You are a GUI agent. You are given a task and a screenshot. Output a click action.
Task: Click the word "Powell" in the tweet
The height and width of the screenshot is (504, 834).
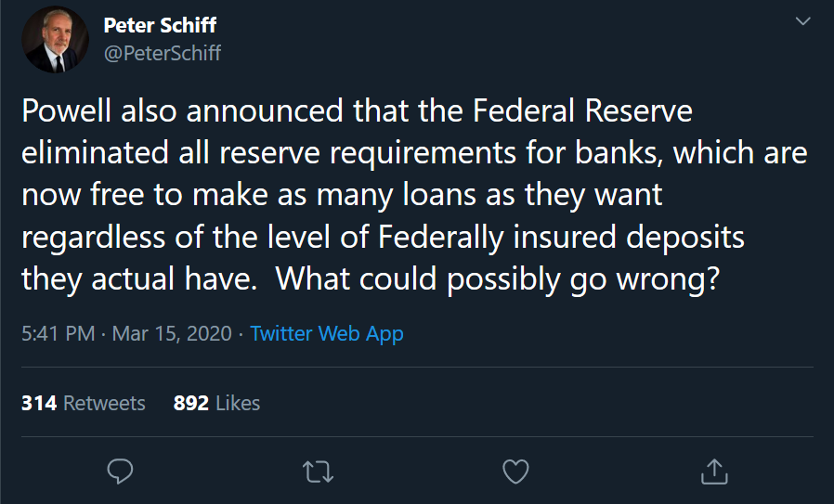tap(68, 112)
